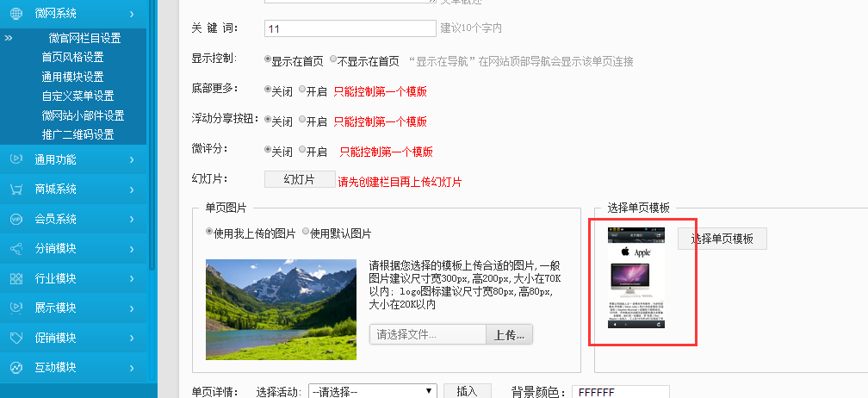This screenshot has height=398, width=868.
Task: Click the grid icon beside 行业模块
Action: point(15,278)
